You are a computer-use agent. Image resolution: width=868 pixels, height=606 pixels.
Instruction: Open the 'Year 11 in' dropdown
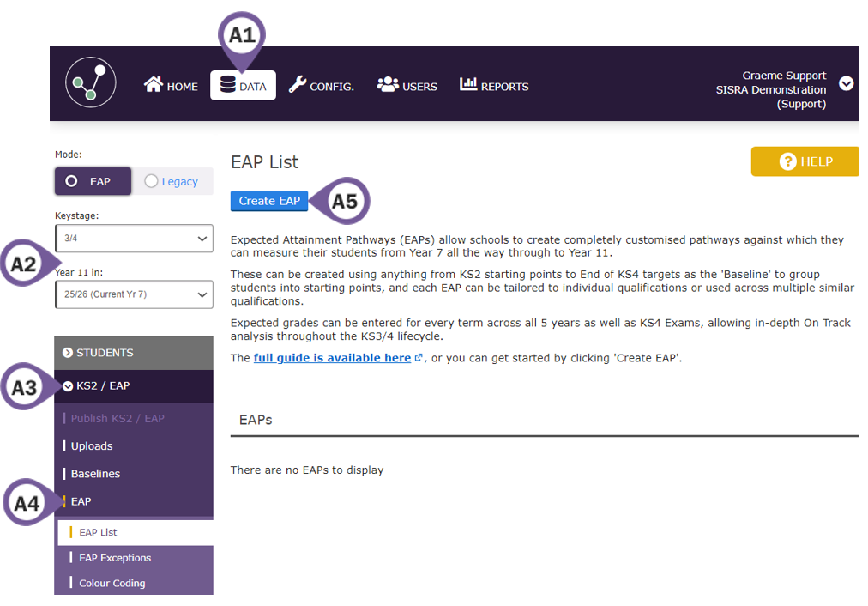[134, 294]
